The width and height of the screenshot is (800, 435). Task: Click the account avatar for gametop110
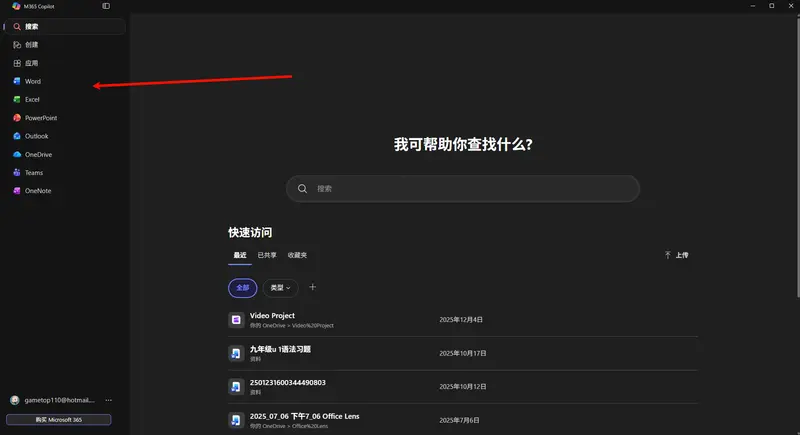tap(15, 400)
